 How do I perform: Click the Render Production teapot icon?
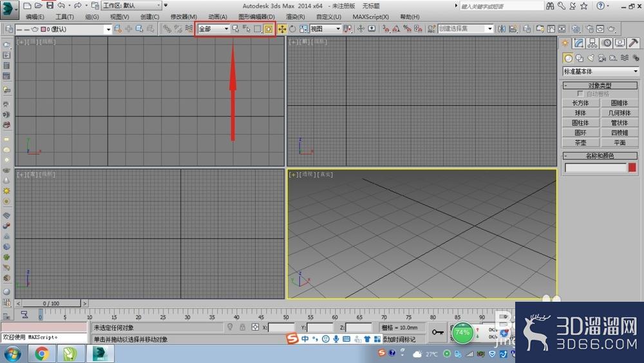coord(612,29)
